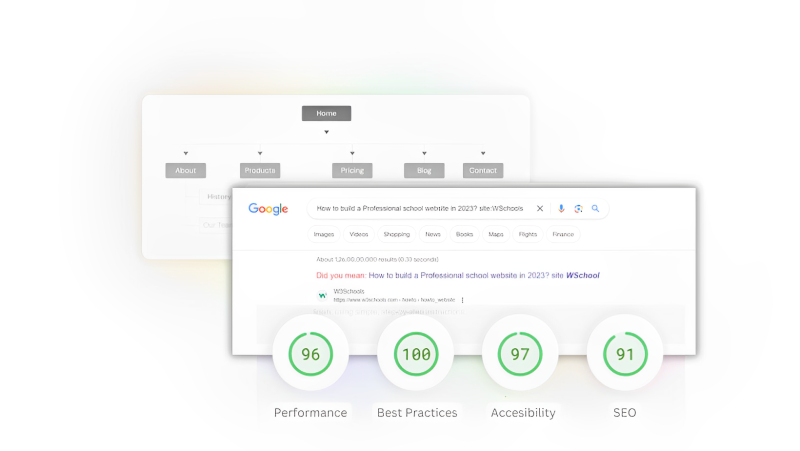
Task: Expand the arrow above Contact node
Action: click(x=483, y=153)
